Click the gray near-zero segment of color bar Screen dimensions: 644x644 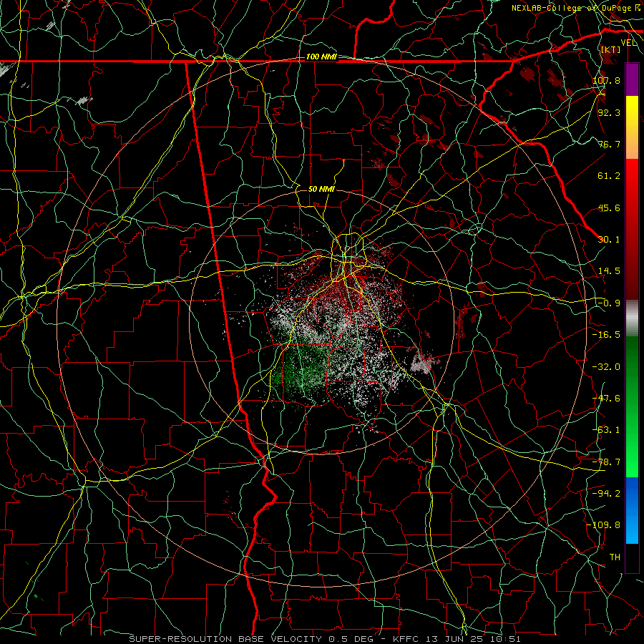pyautogui.click(x=632, y=318)
